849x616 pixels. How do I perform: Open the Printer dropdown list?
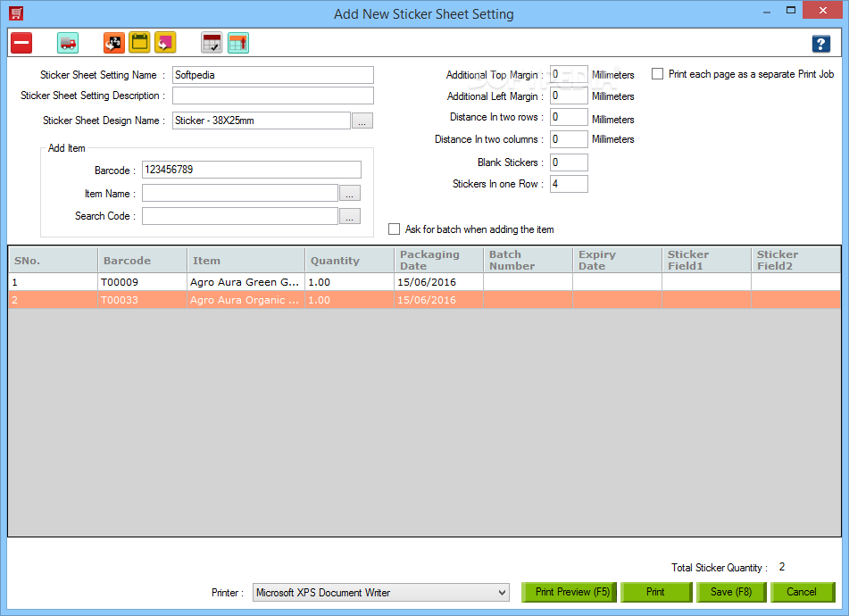pyautogui.click(x=380, y=592)
